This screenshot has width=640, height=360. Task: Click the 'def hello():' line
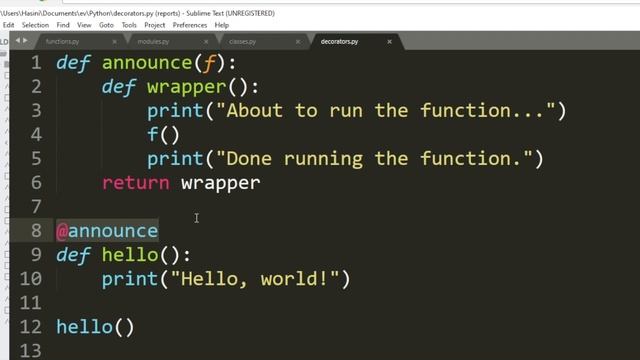[123, 255]
